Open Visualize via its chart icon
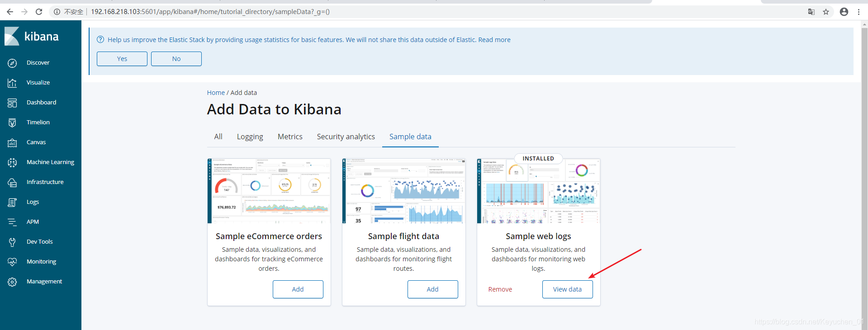The height and width of the screenshot is (330, 868). tap(12, 83)
